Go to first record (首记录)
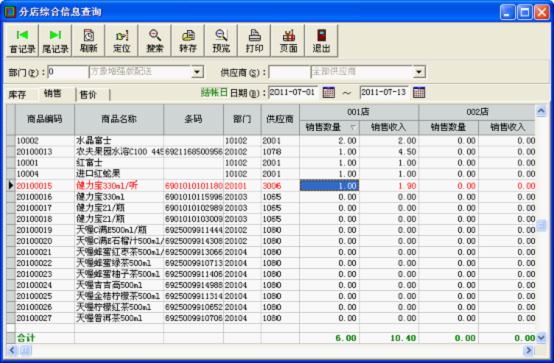 tap(23, 41)
